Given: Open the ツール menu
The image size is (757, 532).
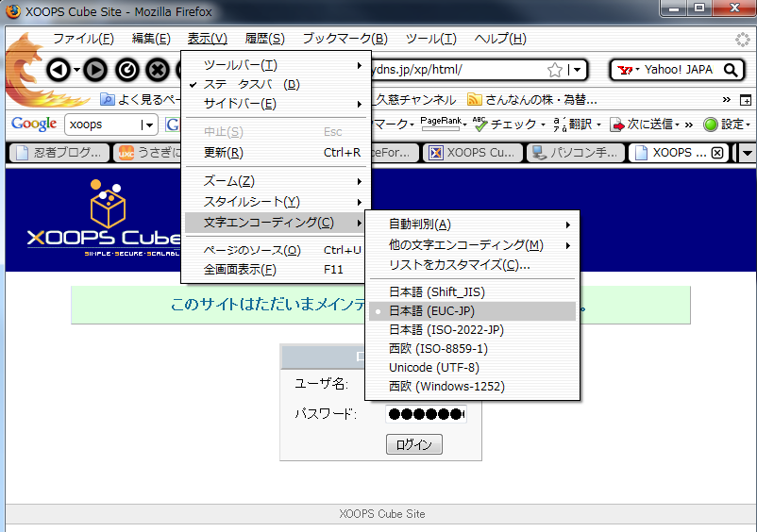Looking at the screenshot, I should point(430,39).
